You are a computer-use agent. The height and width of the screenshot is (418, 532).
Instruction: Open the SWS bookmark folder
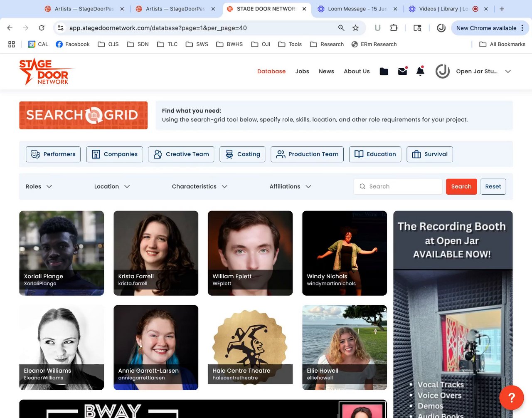[x=197, y=44]
